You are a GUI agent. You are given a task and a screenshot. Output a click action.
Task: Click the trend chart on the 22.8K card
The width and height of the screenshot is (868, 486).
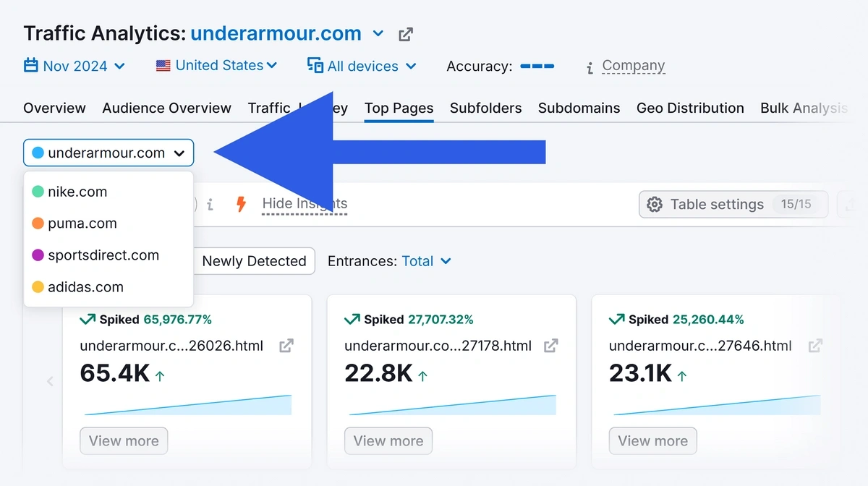click(x=453, y=405)
